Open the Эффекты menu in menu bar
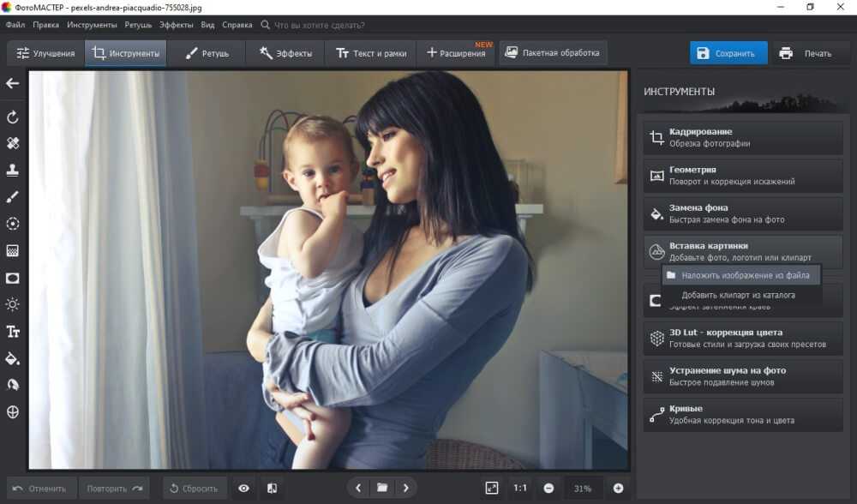Image resolution: width=857 pixels, height=504 pixels. (x=177, y=26)
